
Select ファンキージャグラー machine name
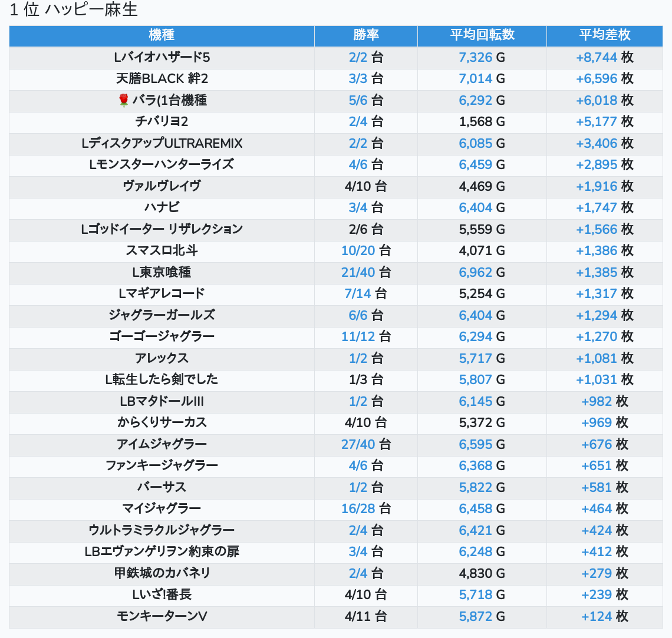(162, 466)
